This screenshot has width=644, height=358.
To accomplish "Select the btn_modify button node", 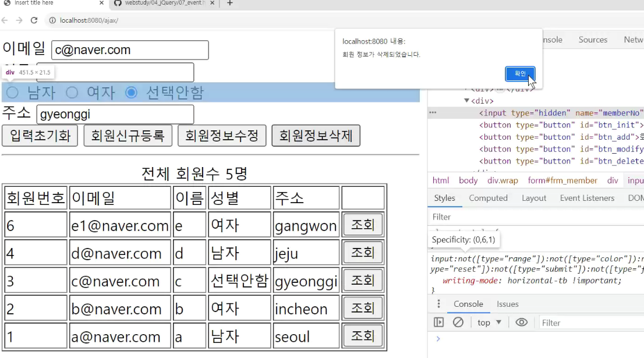I will click(x=561, y=149).
